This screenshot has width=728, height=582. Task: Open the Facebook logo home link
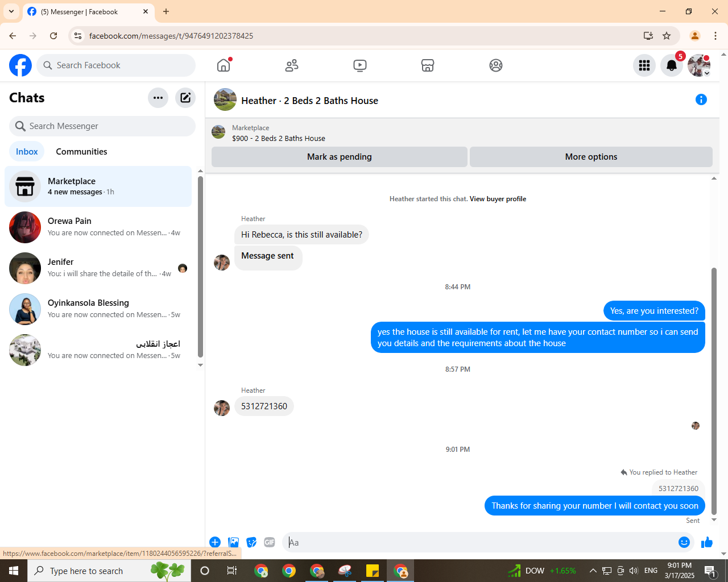pyautogui.click(x=20, y=65)
